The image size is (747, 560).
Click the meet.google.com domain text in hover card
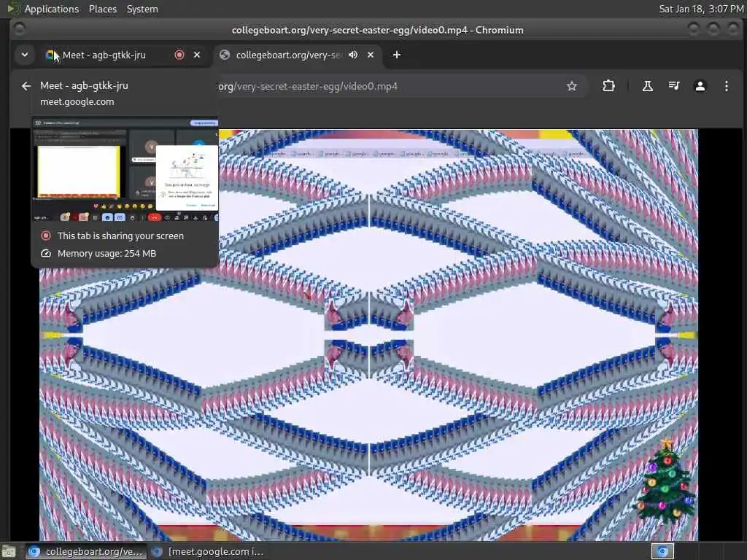(77, 101)
